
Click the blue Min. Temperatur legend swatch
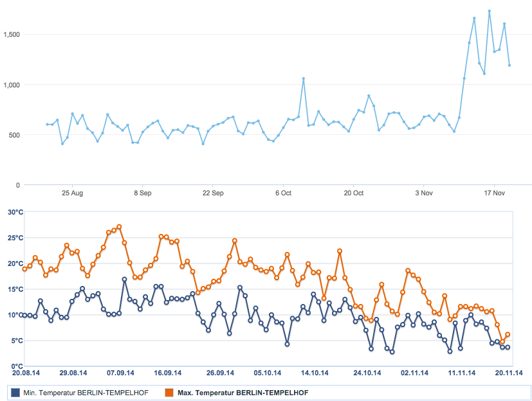[x=15, y=391]
